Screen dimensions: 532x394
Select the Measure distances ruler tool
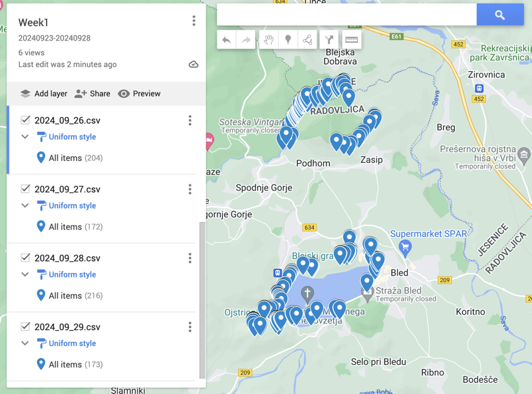pos(352,40)
